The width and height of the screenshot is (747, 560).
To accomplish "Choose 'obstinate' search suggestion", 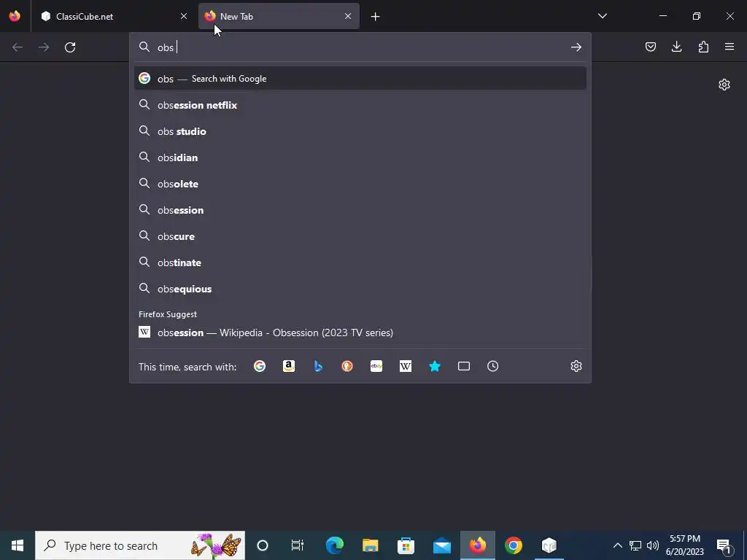I will pos(360,262).
